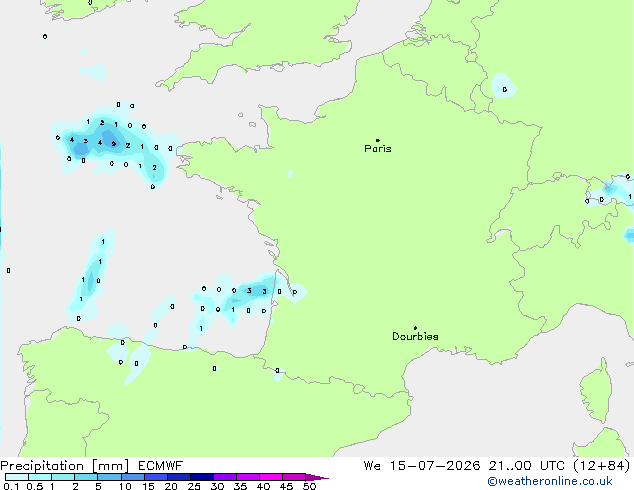Click the forecast time '21..00 UTC'
This screenshot has width=634, height=490.
[x=526, y=466]
